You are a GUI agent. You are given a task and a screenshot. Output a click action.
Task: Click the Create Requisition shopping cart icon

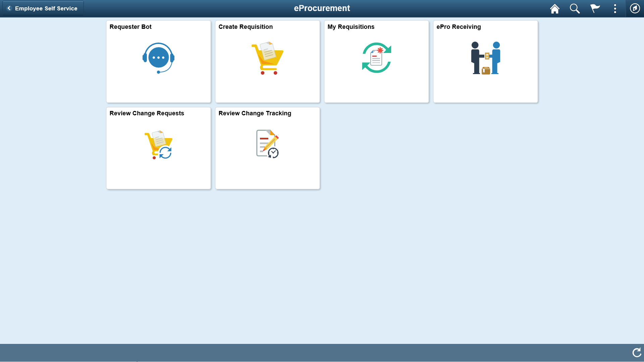(268, 57)
